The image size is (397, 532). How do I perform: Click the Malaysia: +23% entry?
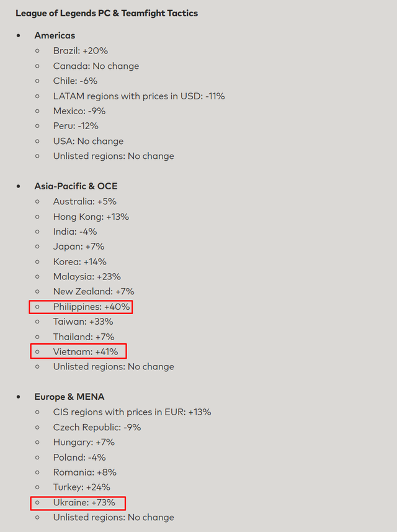click(x=87, y=276)
